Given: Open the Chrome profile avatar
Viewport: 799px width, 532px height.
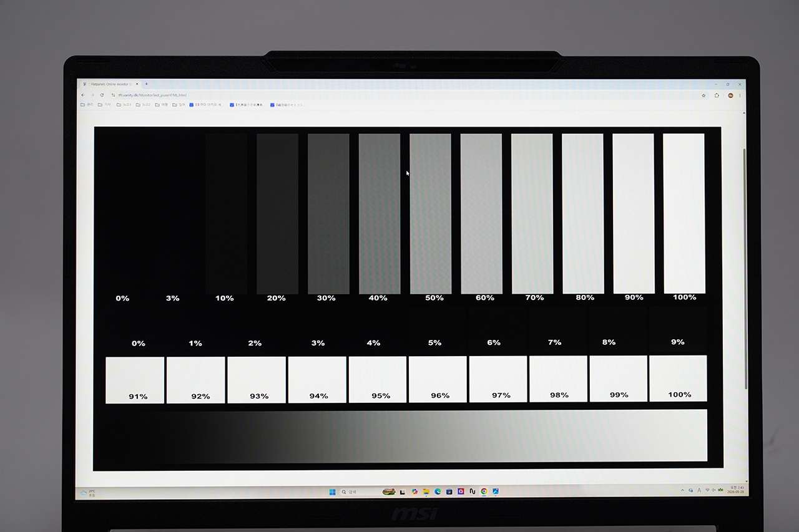Looking at the screenshot, I should pos(730,95).
